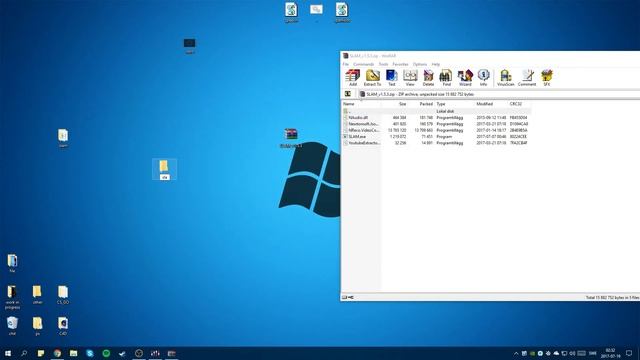
Task: Open the Windows Start button
Action: (x=8, y=353)
